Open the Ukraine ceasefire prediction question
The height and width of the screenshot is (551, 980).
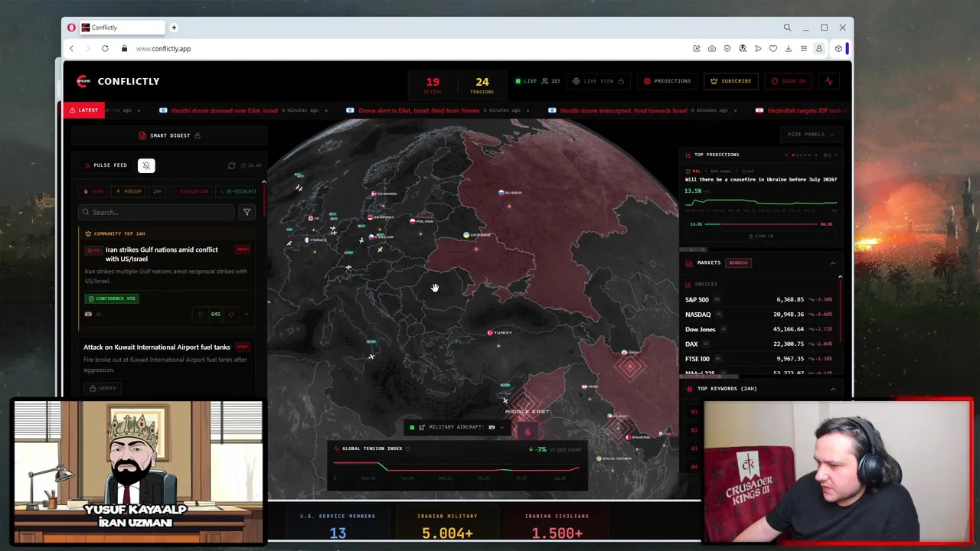[761, 179]
